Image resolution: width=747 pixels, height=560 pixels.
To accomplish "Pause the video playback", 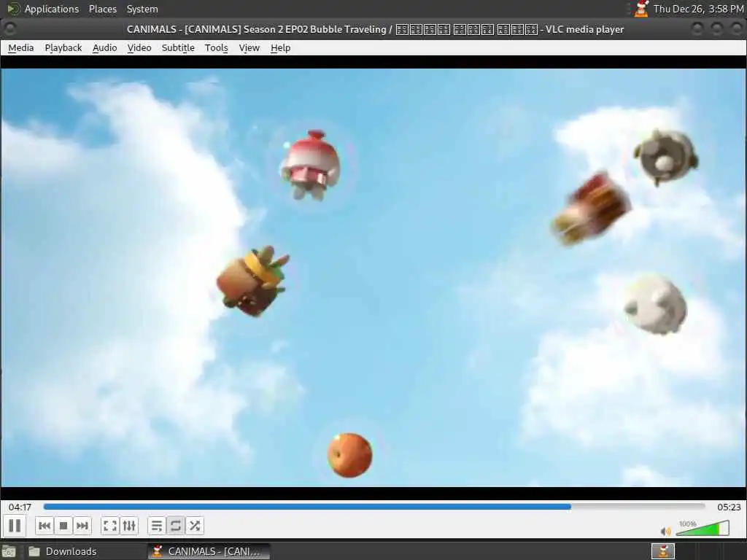I will click(15, 526).
